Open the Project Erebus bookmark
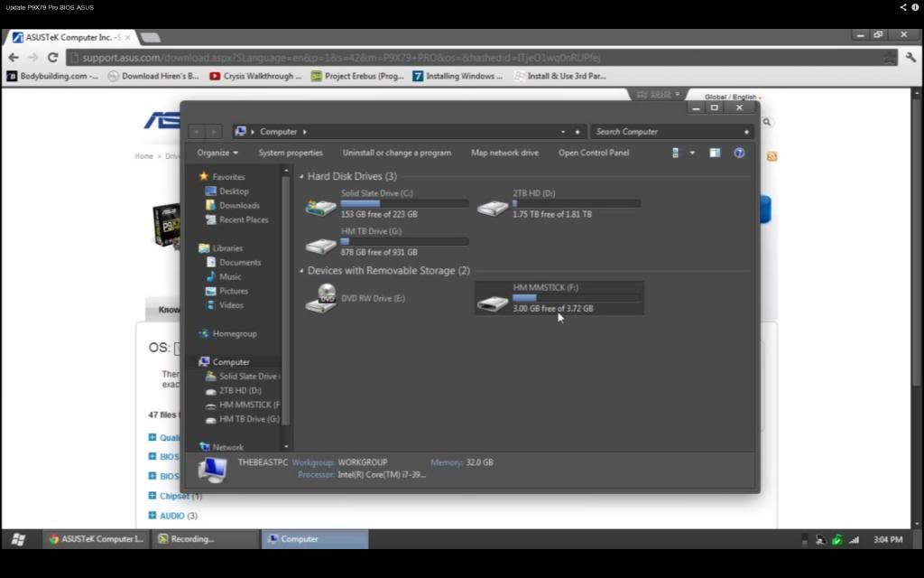Screen dimensions: 924x578 pyautogui.click(x=357, y=76)
